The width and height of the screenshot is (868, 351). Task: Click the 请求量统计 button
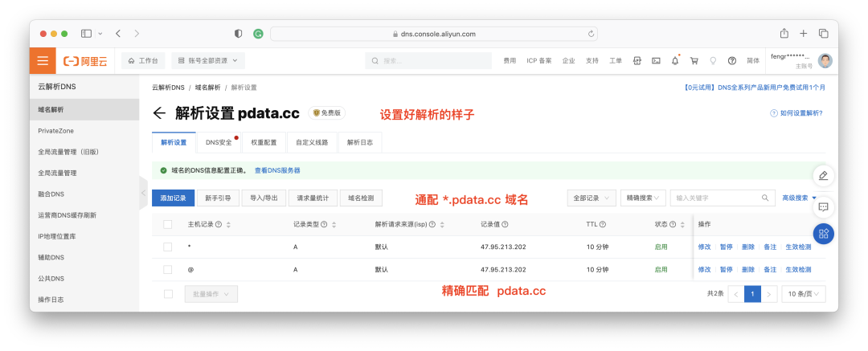pyautogui.click(x=313, y=198)
